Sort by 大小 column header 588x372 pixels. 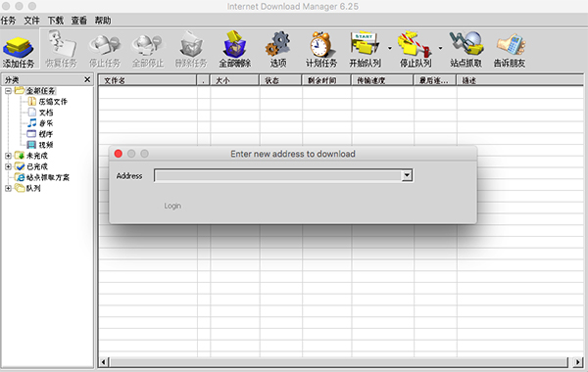coord(235,80)
